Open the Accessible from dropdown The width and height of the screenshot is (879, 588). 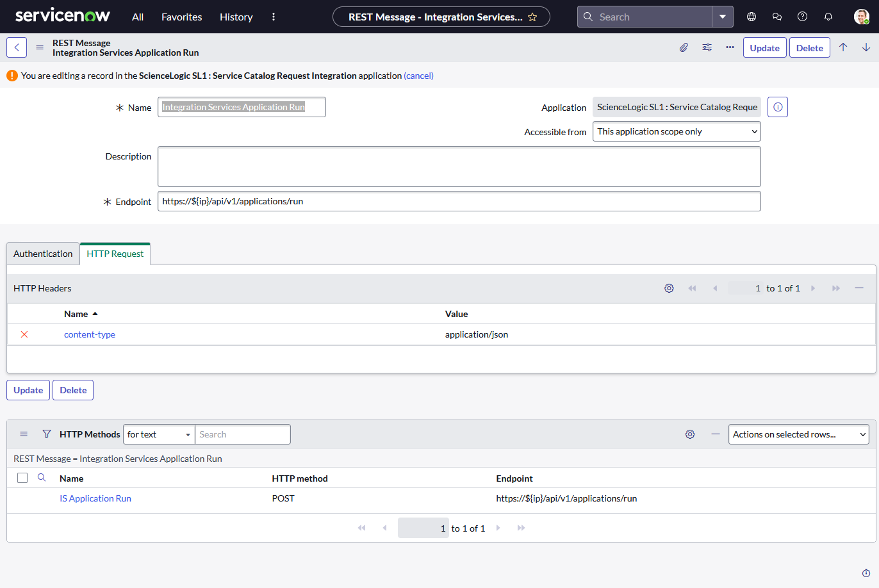(677, 131)
